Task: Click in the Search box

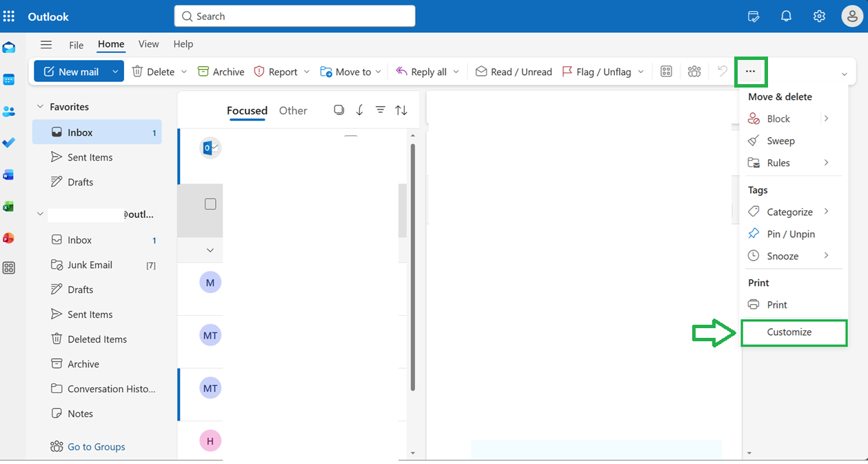Action: click(x=294, y=16)
